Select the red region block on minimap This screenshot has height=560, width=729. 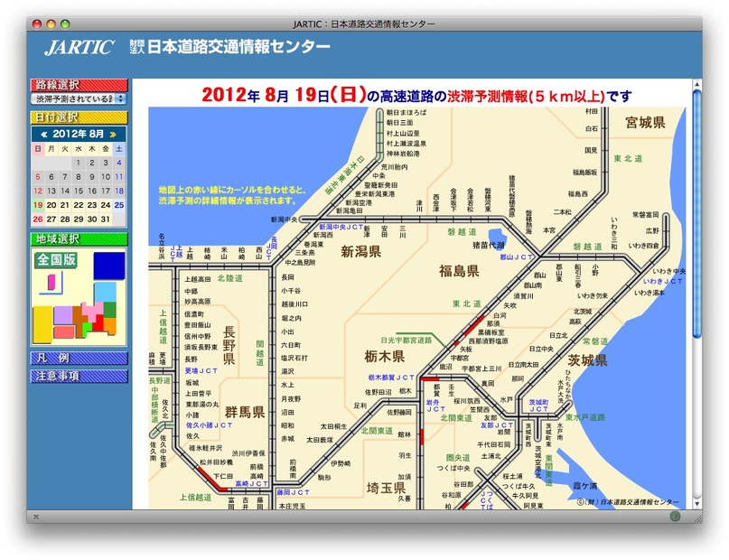point(98,324)
